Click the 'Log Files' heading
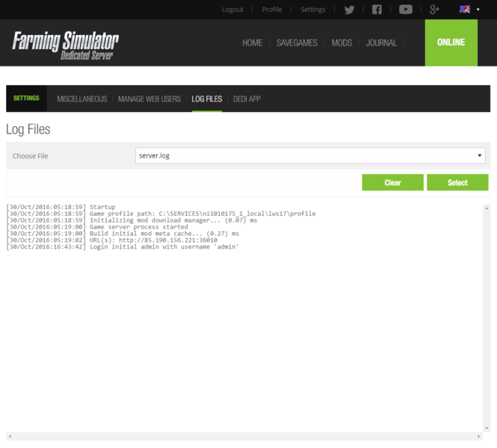The image size is (497, 448). point(28,129)
